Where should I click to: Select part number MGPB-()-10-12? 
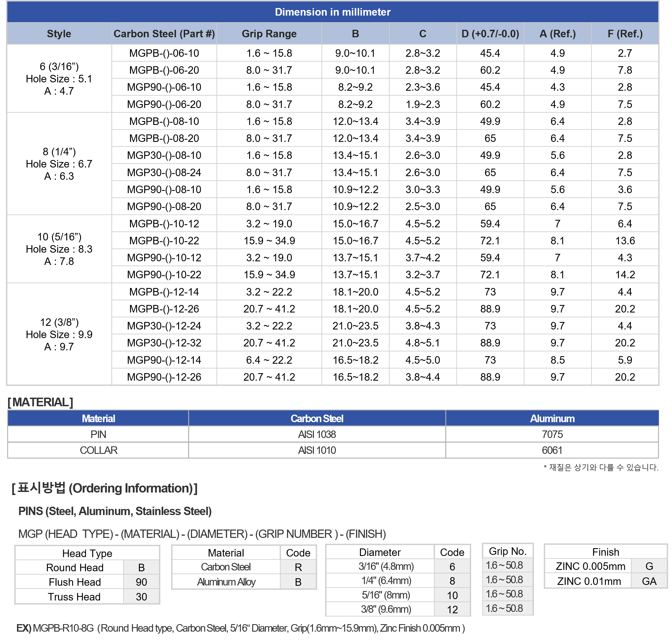click(164, 224)
